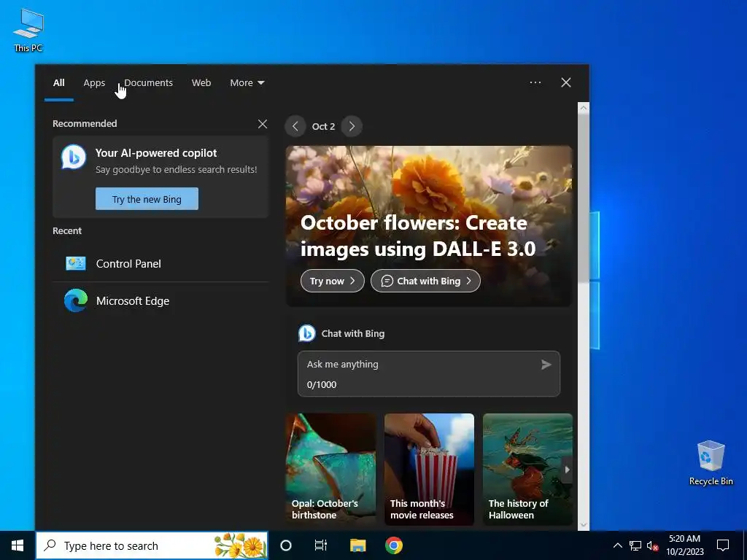Show more story cards with right arrow
Viewport: 747px width, 560px height.
coord(567,469)
